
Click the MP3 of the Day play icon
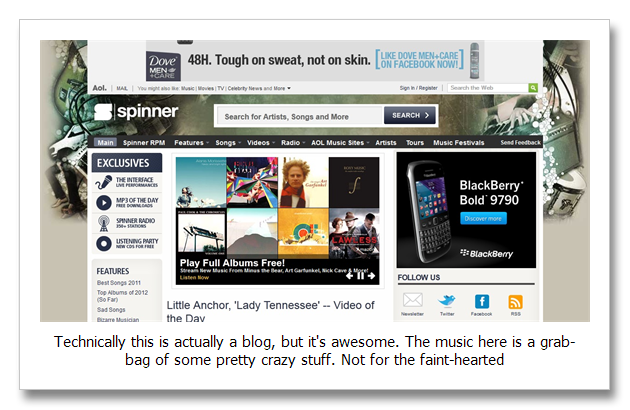(104, 202)
